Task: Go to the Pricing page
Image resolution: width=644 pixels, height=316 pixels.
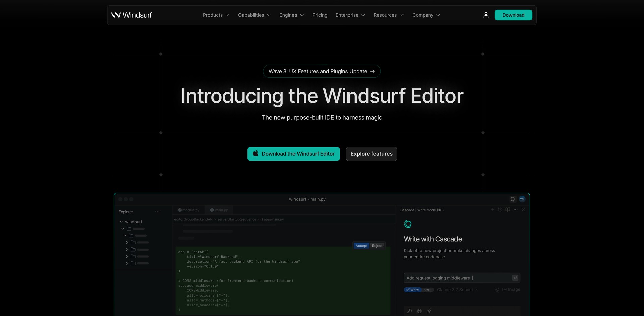Action: [x=320, y=15]
